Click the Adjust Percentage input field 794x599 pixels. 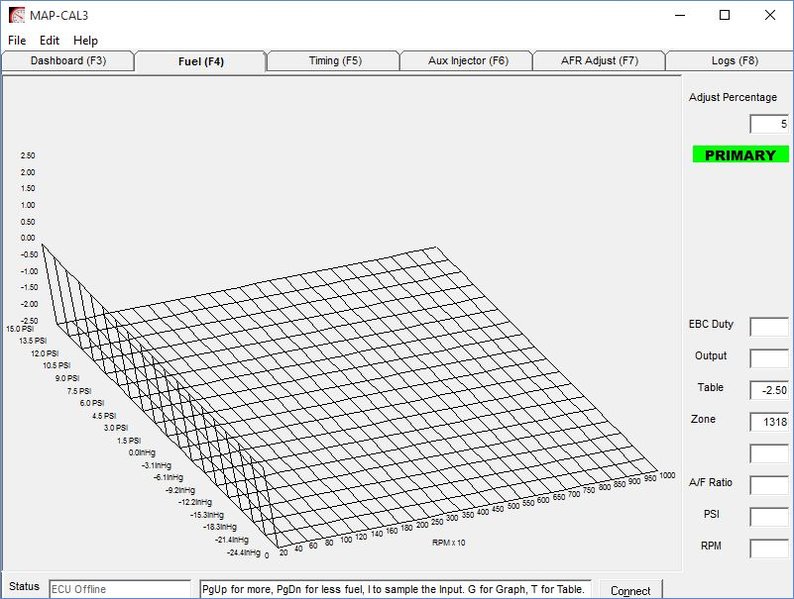[x=769, y=124]
